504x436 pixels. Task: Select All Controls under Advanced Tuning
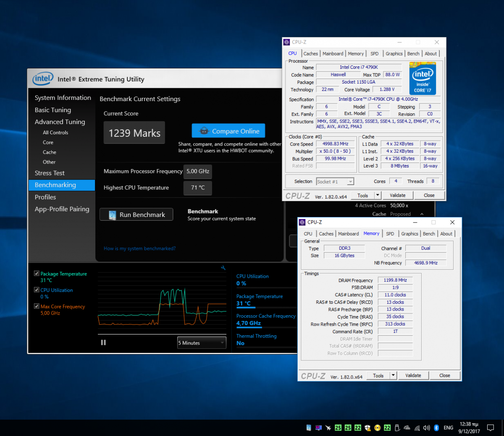tap(55, 133)
